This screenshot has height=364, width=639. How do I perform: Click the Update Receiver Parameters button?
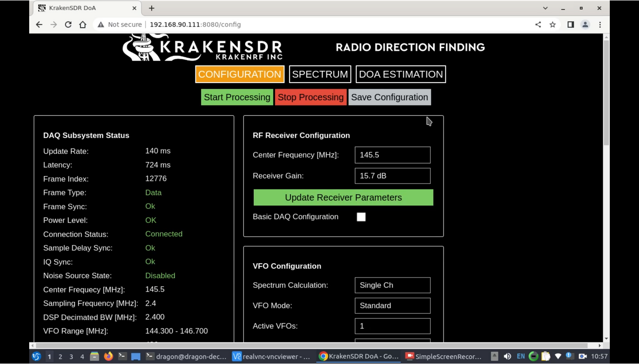[343, 198]
